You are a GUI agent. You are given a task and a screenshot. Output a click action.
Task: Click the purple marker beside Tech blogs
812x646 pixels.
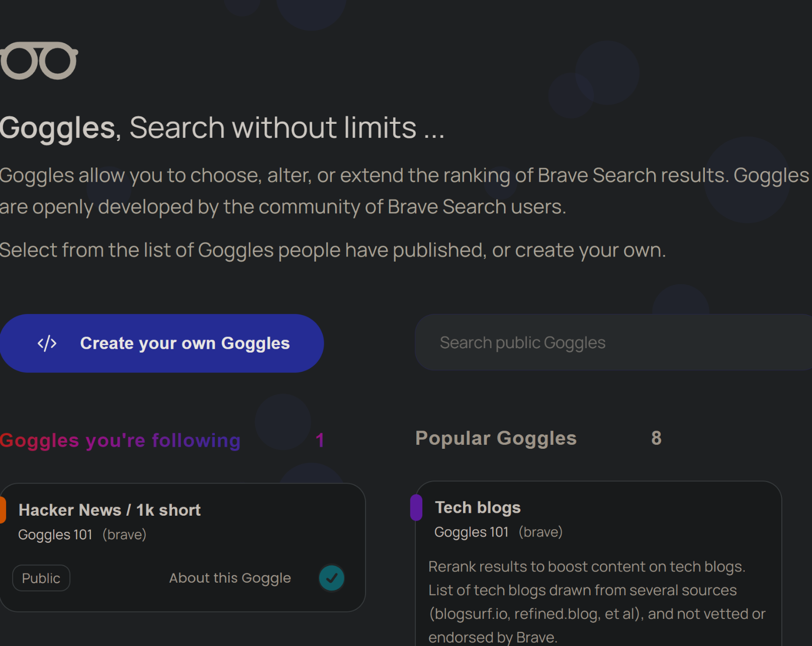tap(416, 508)
